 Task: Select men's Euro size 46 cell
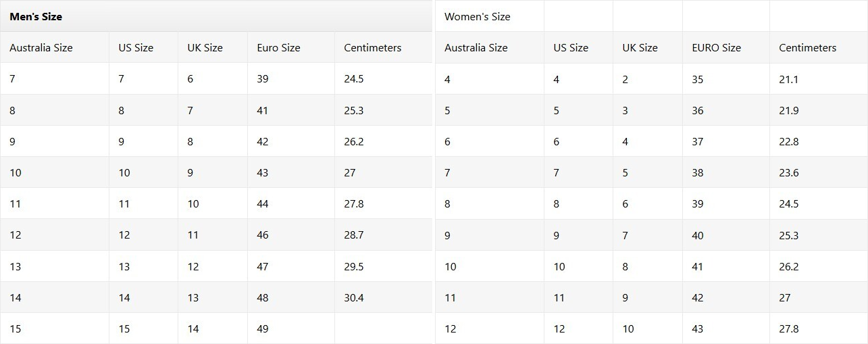pos(263,235)
